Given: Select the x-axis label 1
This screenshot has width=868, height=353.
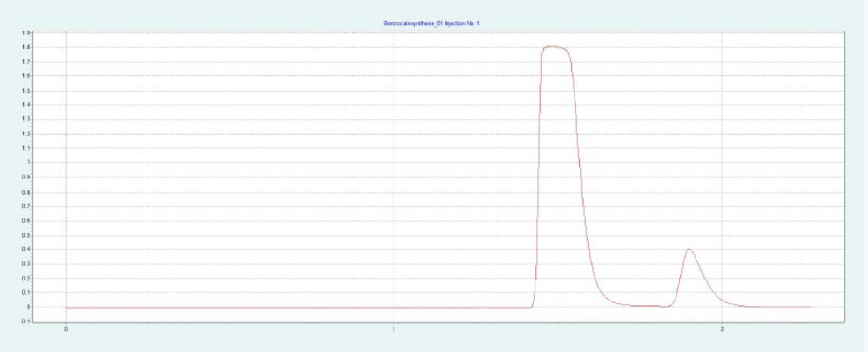Looking at the screenshot, I should click(x=394, y=330).
